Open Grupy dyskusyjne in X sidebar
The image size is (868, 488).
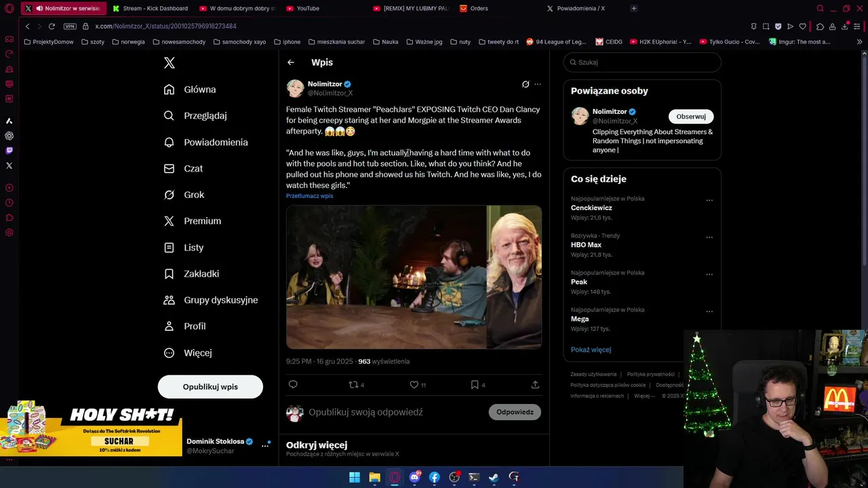[x=211, y=300]
